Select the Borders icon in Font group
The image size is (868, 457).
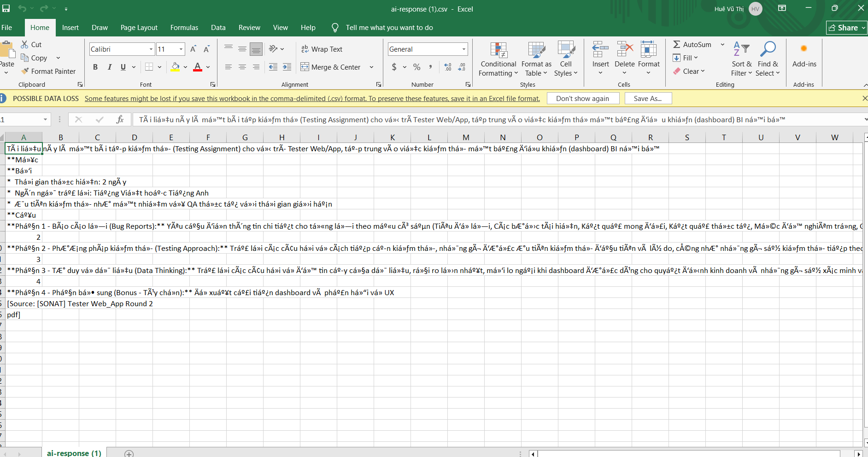(149, 67)
